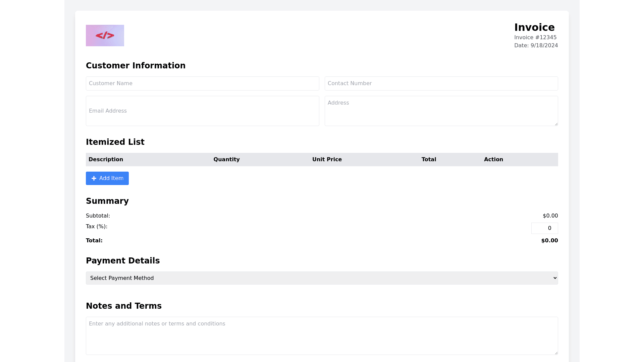Click the Quantity column header
The image size is (644, 362).
226,159
